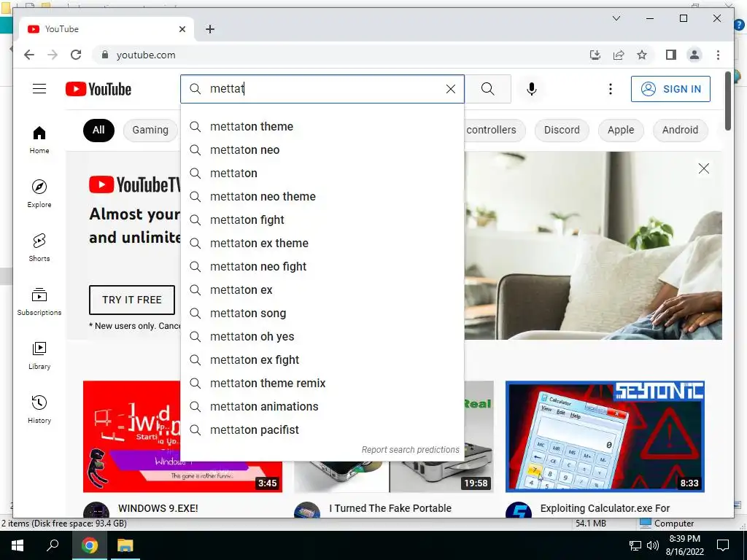Open Chrome three-dot menu
The width and height of the screenshot is (747, 560).
[718, 55]
